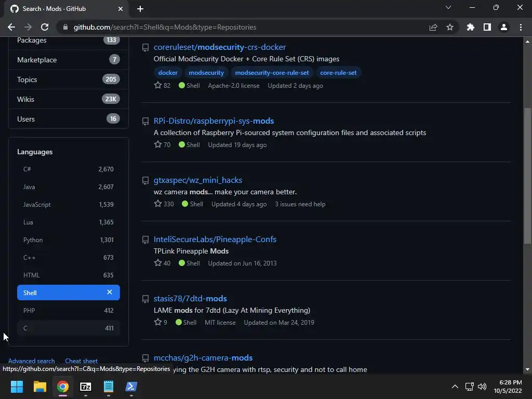The image size is (532, 399).
Task: Click the browser forward arrow
Action: pos(28,27)
